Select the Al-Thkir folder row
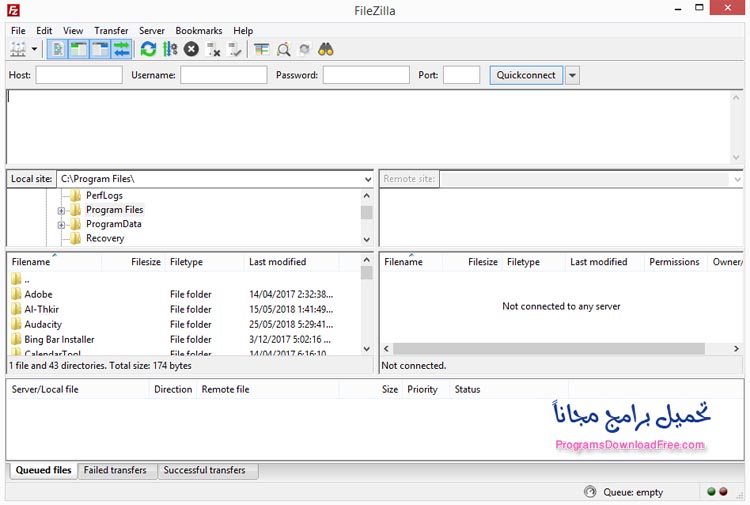 185,309
